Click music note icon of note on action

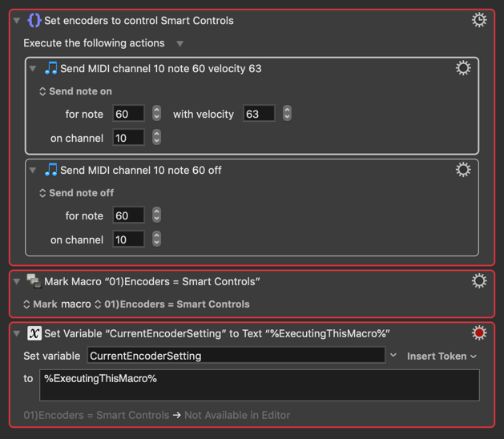50,68
